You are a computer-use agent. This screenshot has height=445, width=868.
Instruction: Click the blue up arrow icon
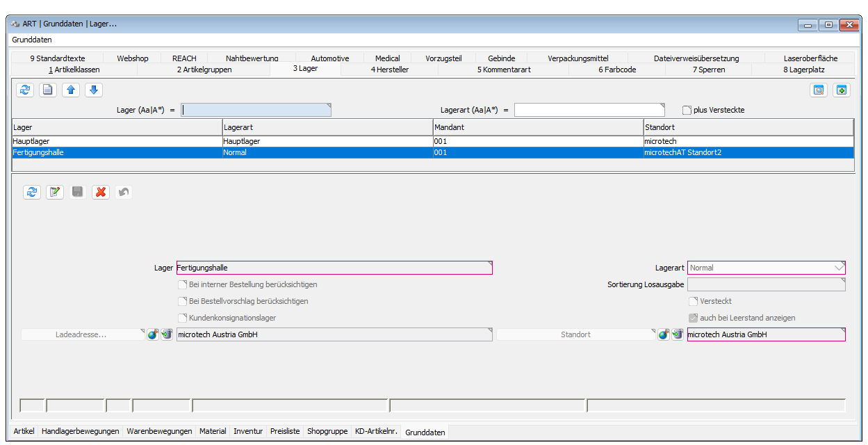point(71,90)
